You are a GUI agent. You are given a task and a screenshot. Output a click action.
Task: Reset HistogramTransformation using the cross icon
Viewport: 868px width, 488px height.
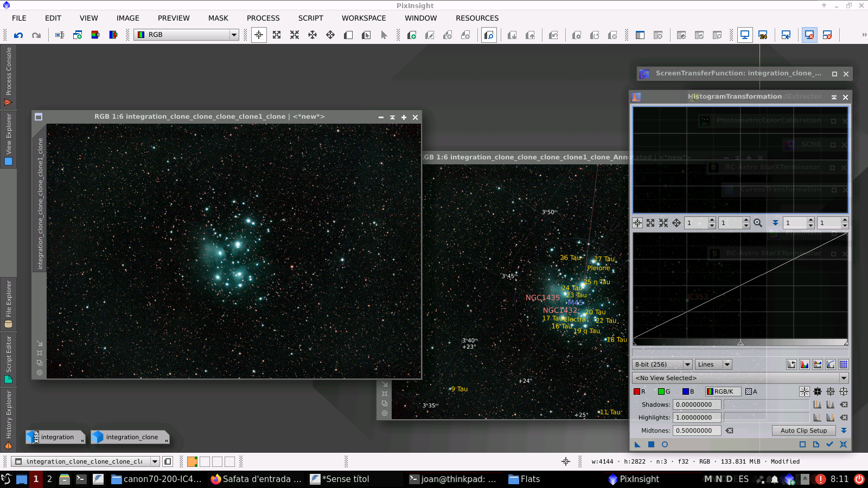pos(843,444)
